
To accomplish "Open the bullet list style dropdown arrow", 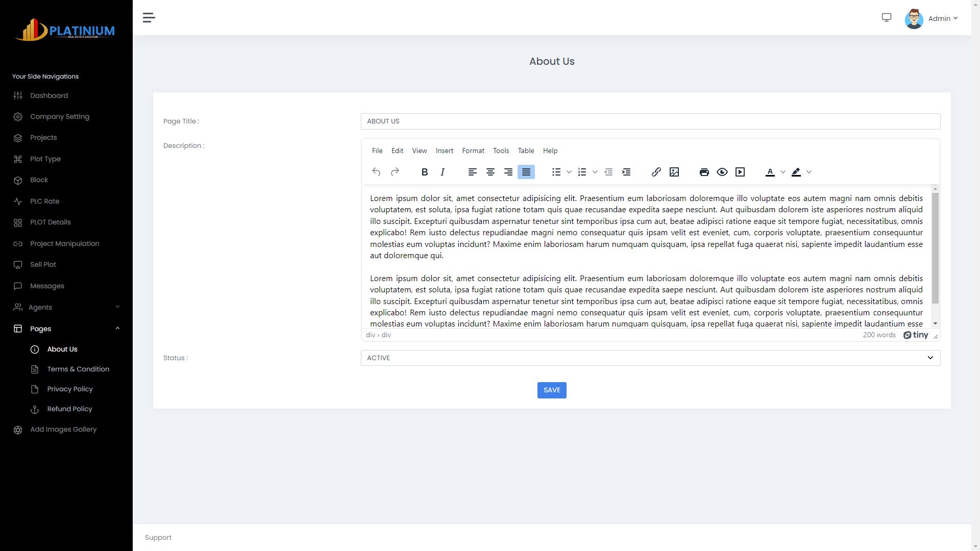I will 569,172.
